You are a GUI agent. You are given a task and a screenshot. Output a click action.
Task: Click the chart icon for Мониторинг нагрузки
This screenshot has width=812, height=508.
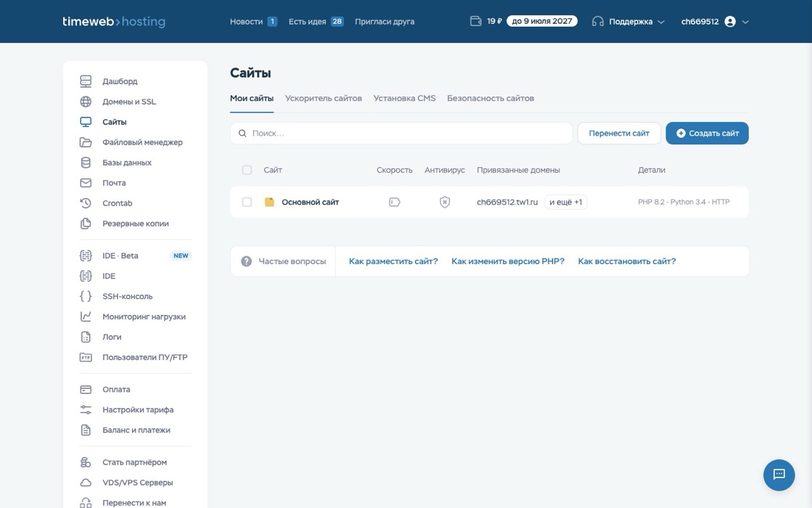pyautogui.click(x=86, y=316)
